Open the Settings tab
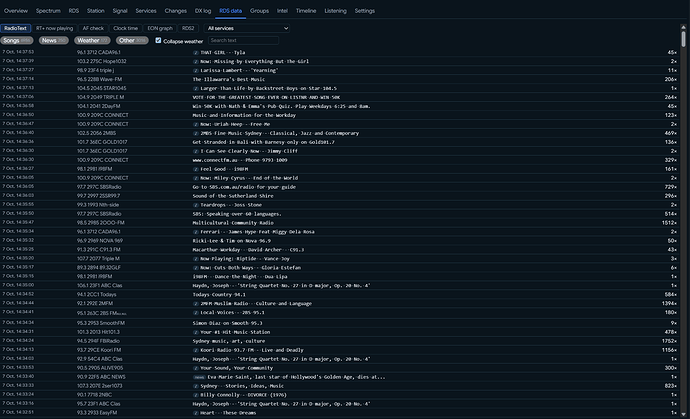 coord(365,11)
